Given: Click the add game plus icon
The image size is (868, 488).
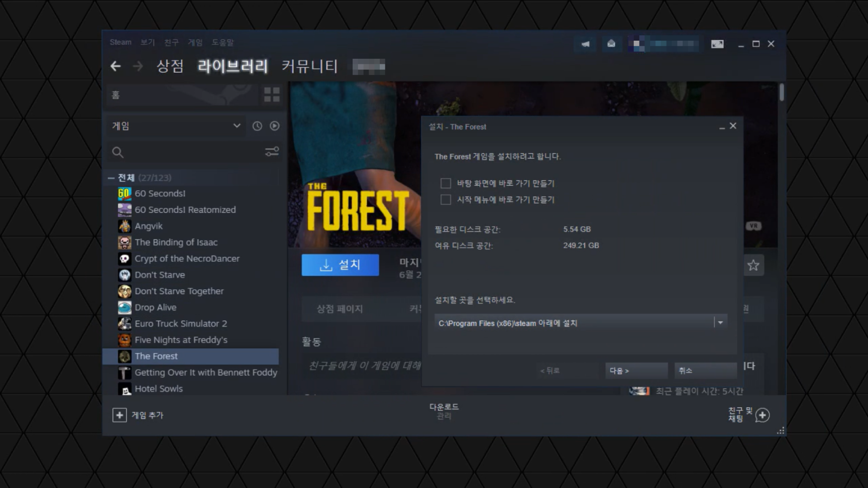Looking at the screenshot, I should click(x=120, y=415).
